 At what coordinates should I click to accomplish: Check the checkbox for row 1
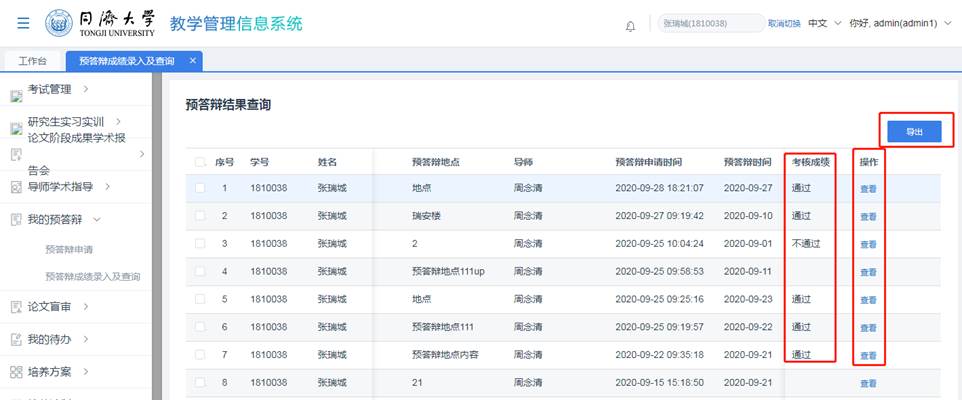coord(201,188)
